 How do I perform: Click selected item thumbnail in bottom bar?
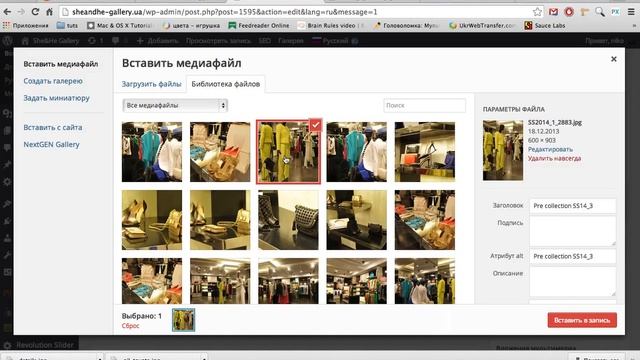183,320
